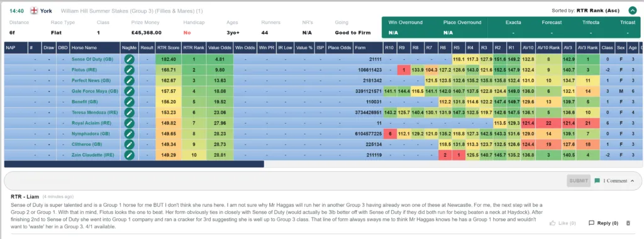Click the horizontal table scrollbar
The height and width of the screenshot is (239, 644).
[x=134, y=164]
